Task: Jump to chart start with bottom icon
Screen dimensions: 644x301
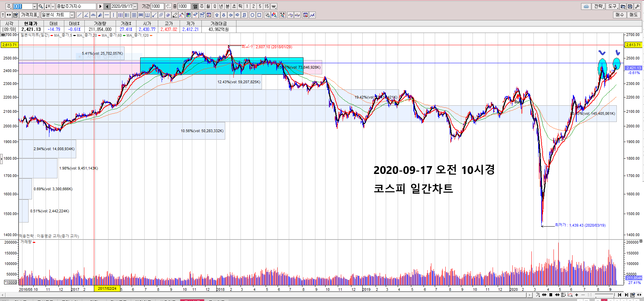Action: (620, 295)
